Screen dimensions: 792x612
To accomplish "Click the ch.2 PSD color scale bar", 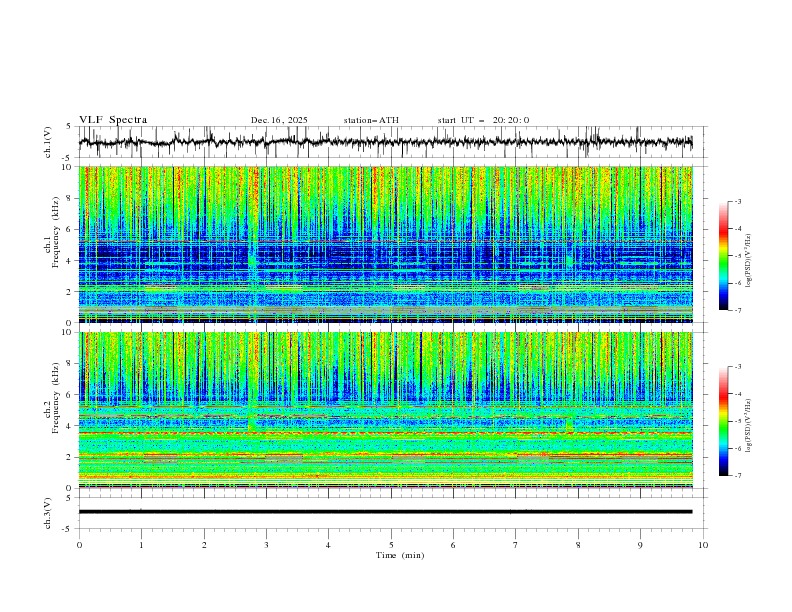I will [x=724, y=421].
